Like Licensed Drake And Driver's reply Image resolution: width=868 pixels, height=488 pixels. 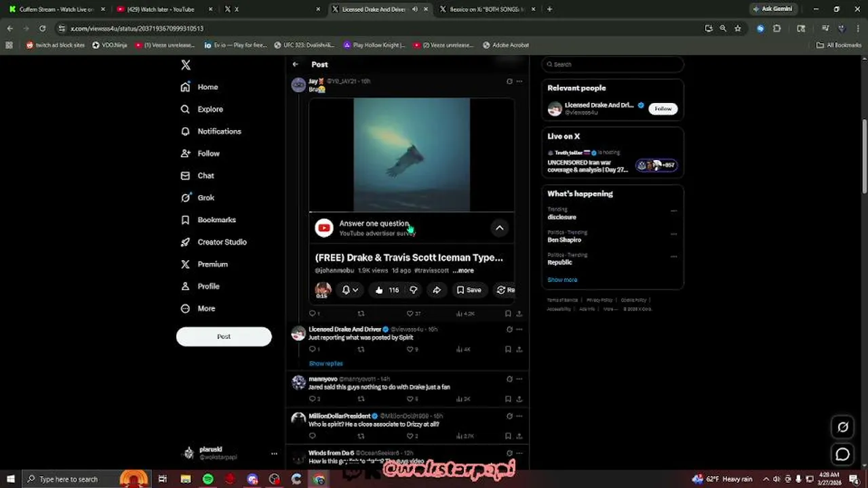coord(412,349)
